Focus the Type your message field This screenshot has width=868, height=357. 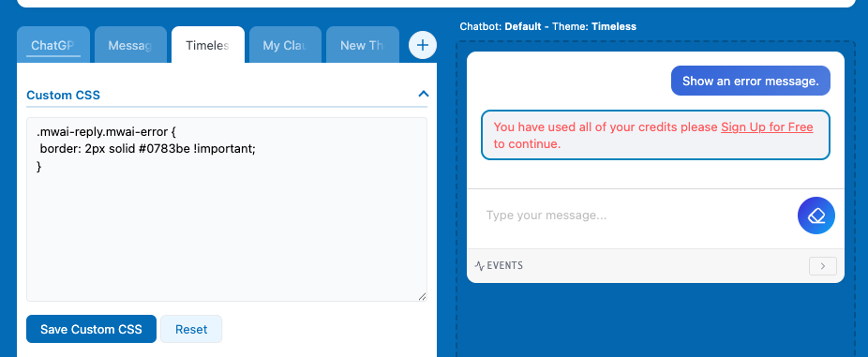click(636, 216)
